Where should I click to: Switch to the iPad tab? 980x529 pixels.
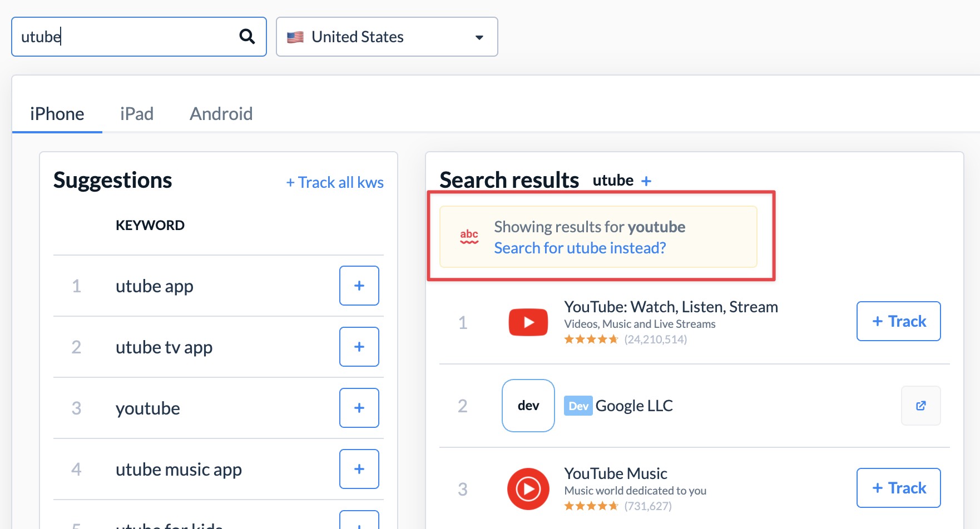137,114
